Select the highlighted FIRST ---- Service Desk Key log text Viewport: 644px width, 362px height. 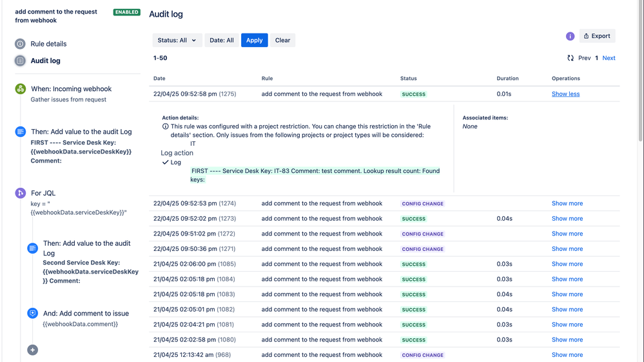click(x=315, y=175)
